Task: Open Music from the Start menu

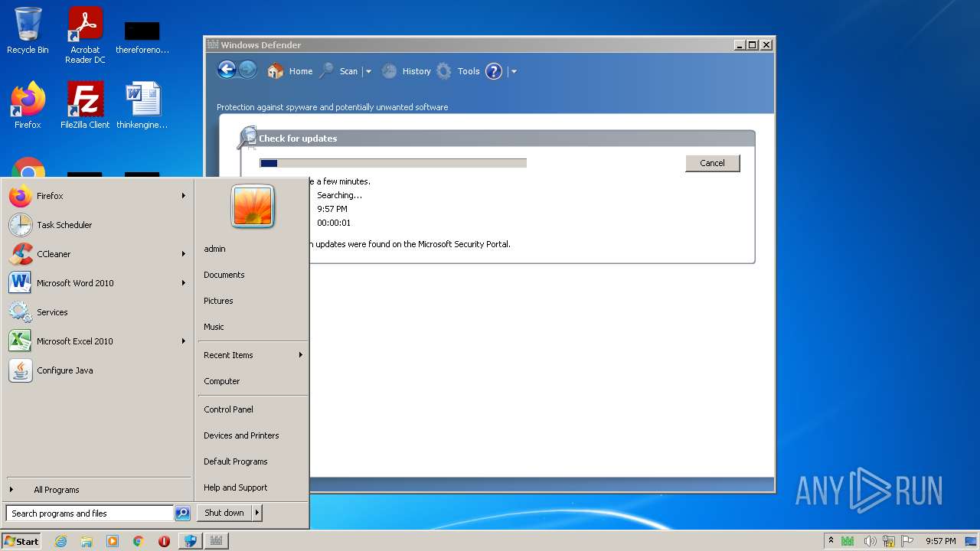Action: point(253,327)
